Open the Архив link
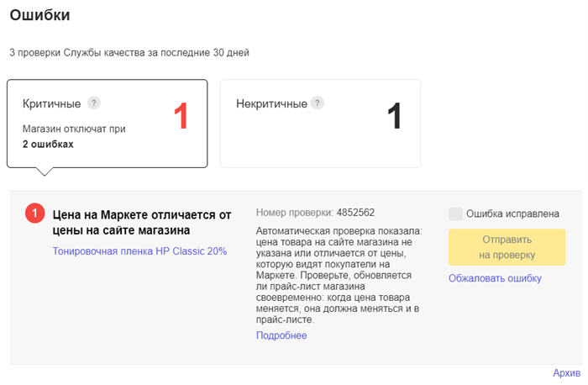Image resolution: width=588 pixels, height=385 pixels. [x=567, y=373]
